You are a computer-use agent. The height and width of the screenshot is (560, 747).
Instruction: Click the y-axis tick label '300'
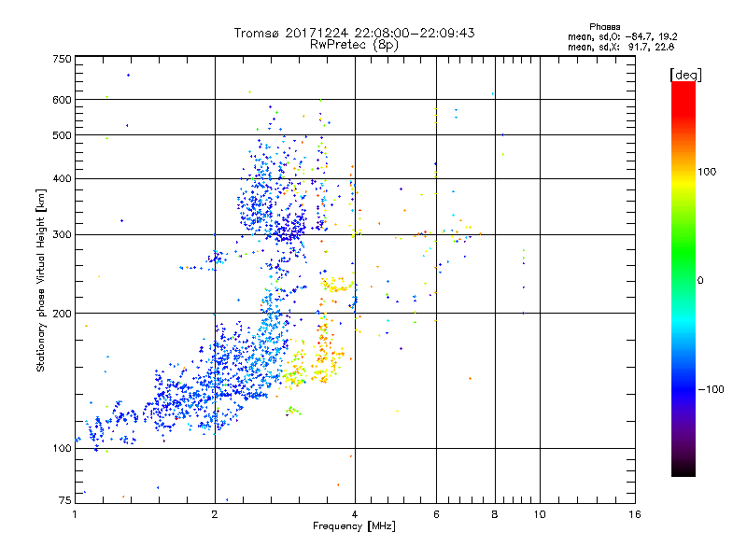point(62,235)
